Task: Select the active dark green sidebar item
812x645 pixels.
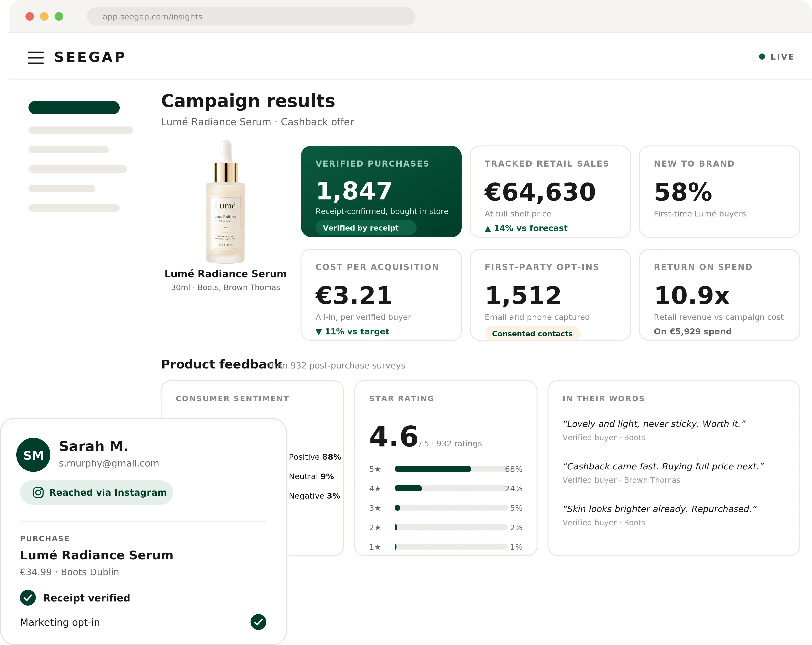Action: click(x=74, y=107)
